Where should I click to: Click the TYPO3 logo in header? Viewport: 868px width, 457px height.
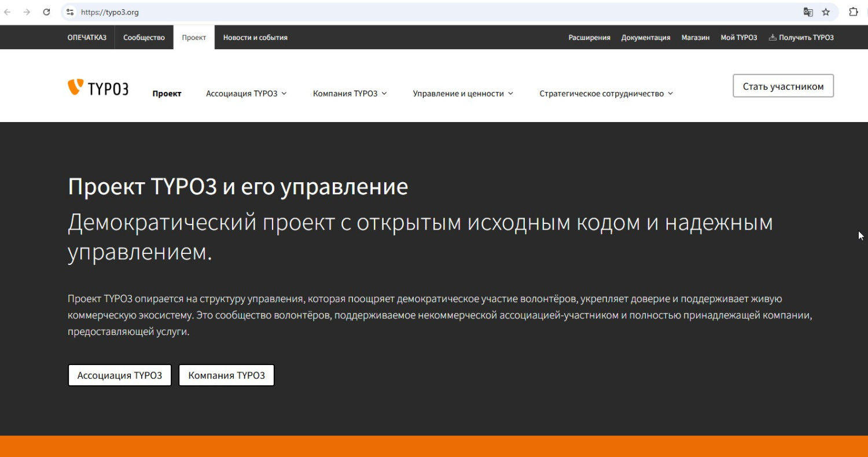coord(98,88)
